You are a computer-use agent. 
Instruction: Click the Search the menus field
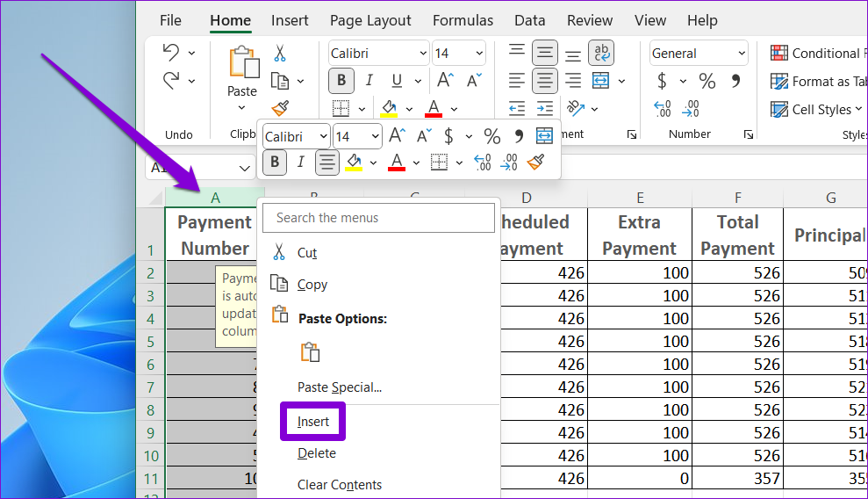(x=379, y=218)
